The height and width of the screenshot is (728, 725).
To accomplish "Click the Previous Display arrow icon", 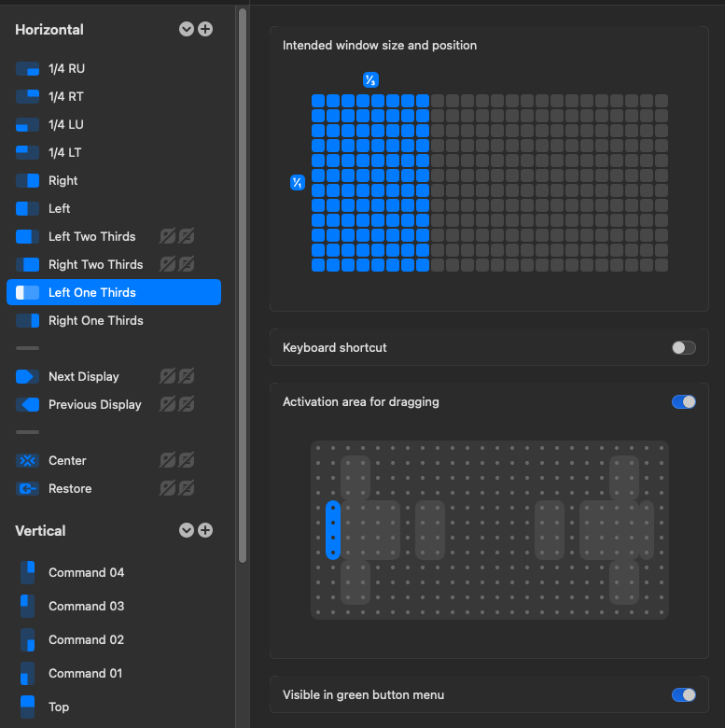I will pos(28,405).
